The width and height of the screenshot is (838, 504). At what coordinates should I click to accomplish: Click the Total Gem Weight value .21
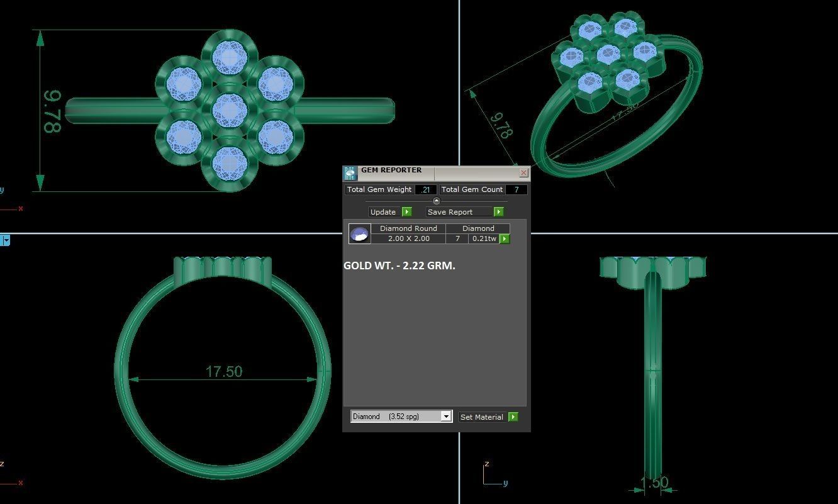pyautogui.click(x=426, y=189)
